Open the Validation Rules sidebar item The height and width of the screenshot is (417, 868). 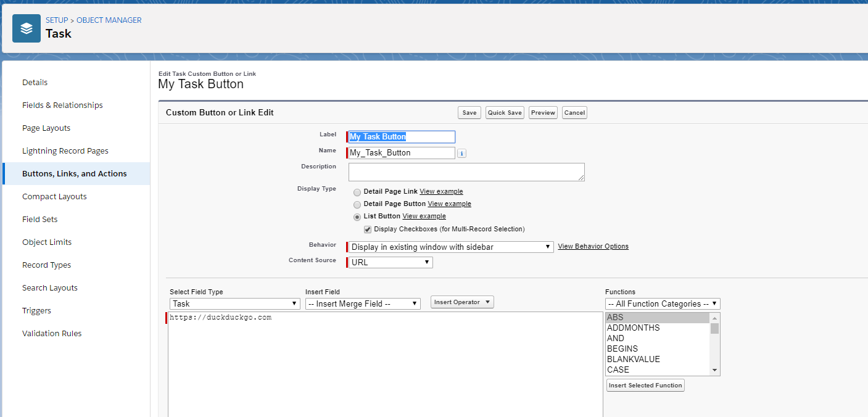coord(52,334)
